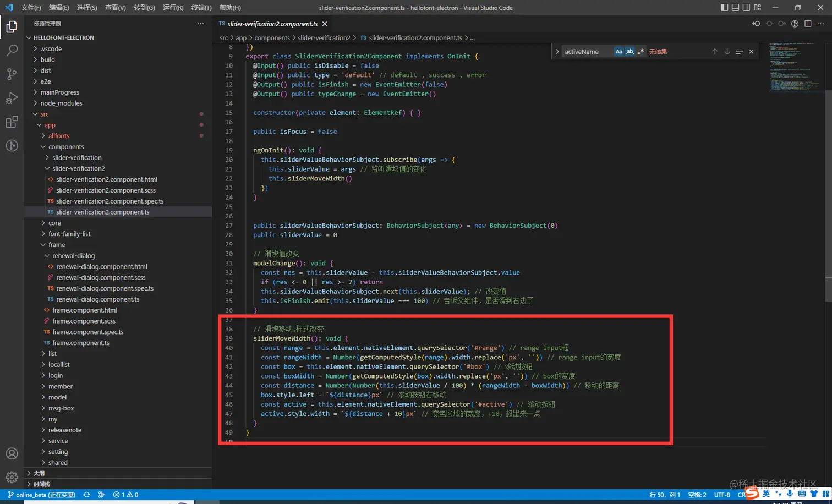Close the find widget
The image size is (832, 504).
coord(751,52)
